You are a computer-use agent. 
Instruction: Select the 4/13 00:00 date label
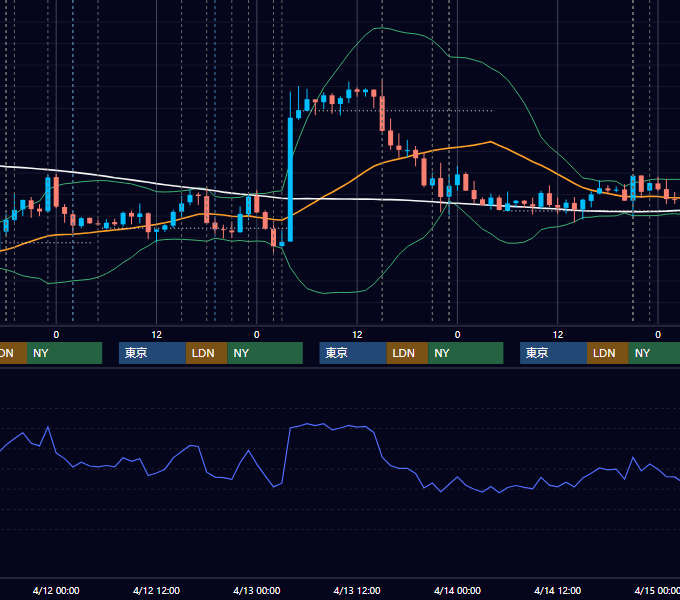point(257,590)
